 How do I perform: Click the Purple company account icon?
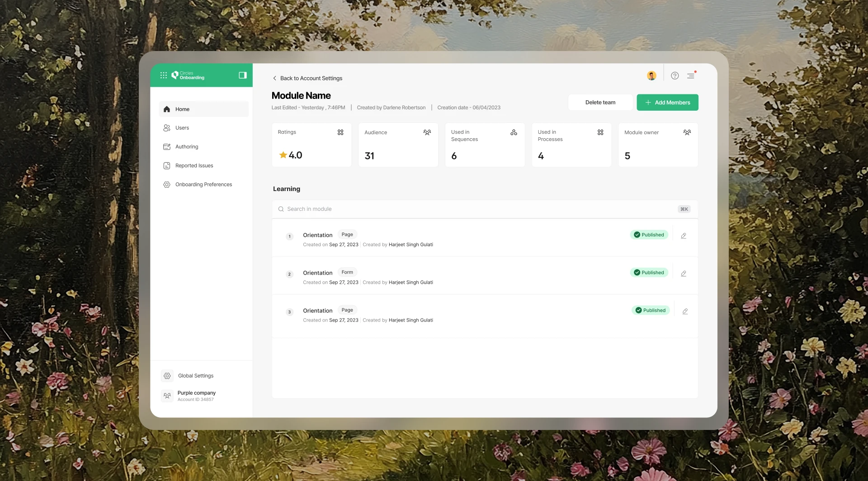[x=167, y=396]
